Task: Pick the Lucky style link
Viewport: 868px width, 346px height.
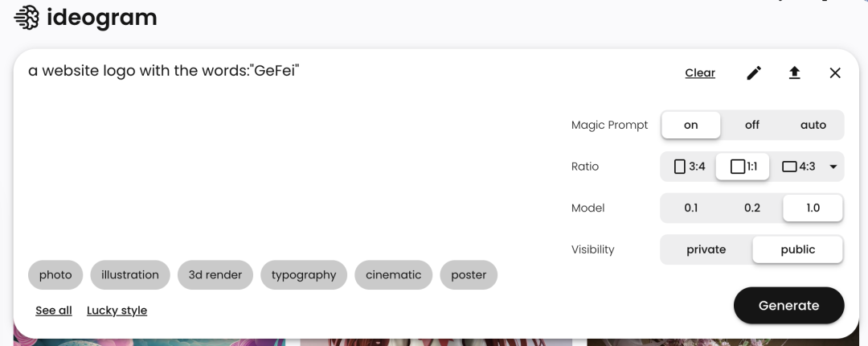Action: (117, 311)
